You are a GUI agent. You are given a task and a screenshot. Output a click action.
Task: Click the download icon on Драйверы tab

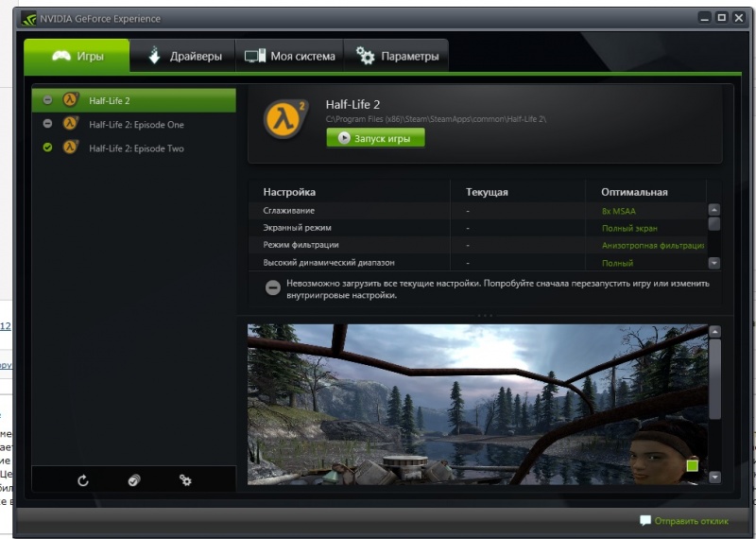pos(154,55)
